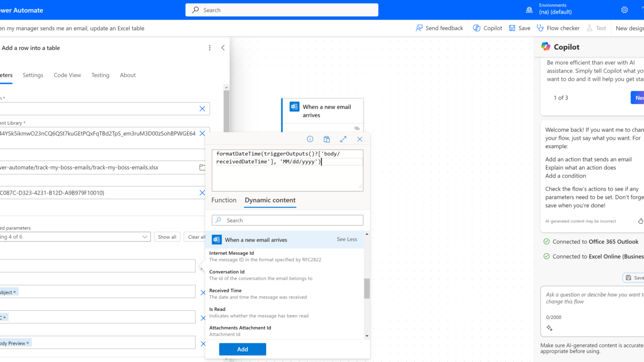Click the sparkle prompt icon in Copilot box
644x362 pixels.
(549, 328)
